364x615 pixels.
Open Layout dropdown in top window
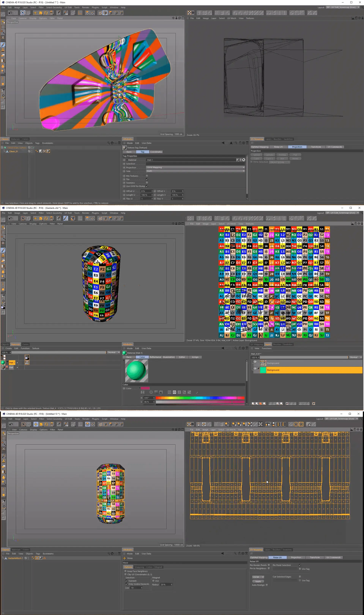(343, 7)
